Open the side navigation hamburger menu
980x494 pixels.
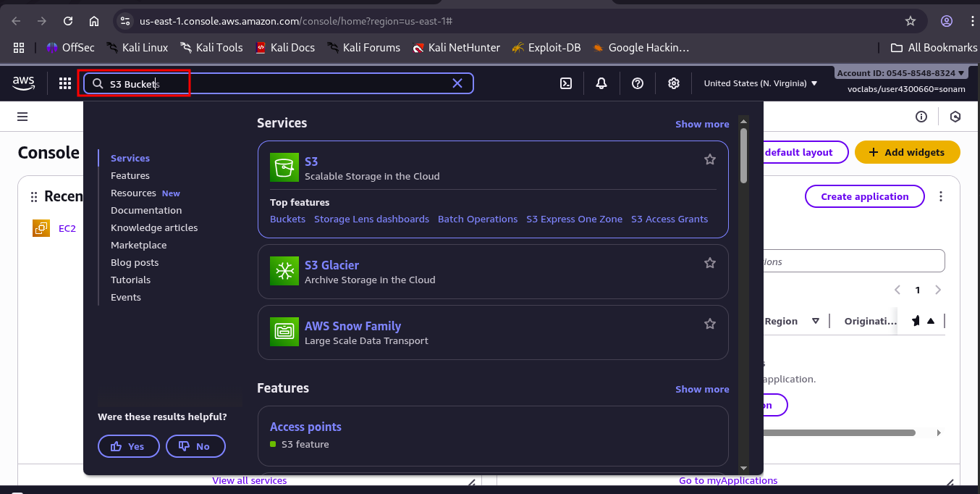[x=22, y=117]
